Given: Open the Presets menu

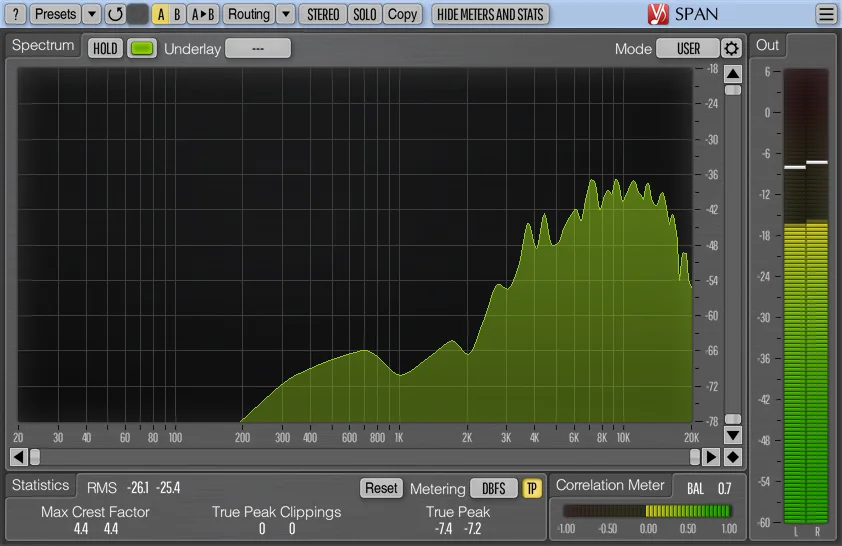Looking at the screenshot, I should pos(55,14).
